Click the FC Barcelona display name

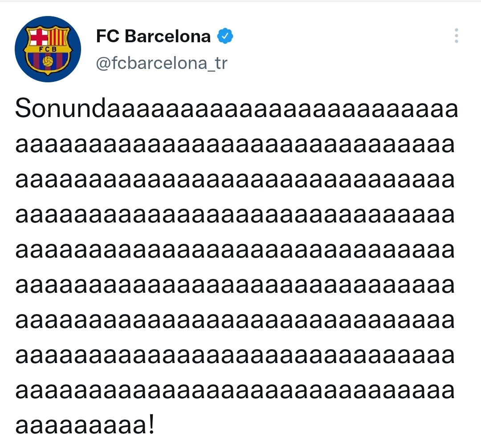pos(152,36)
